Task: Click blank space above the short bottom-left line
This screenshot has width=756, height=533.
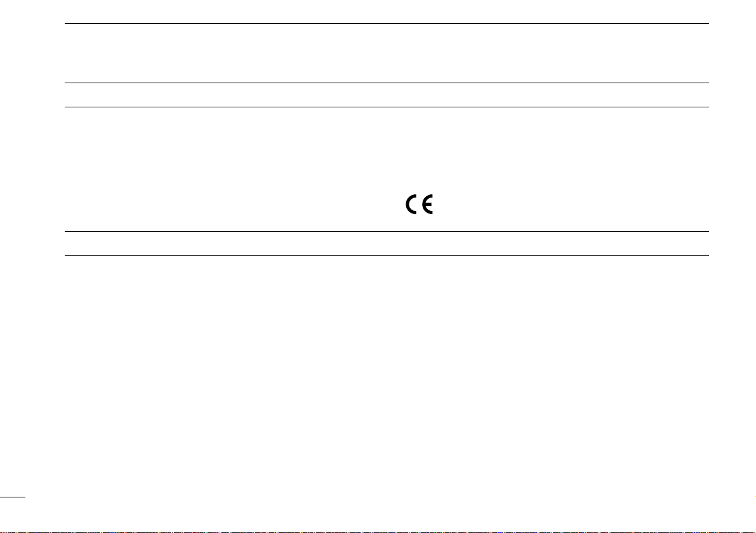Action: pos(13,376)
